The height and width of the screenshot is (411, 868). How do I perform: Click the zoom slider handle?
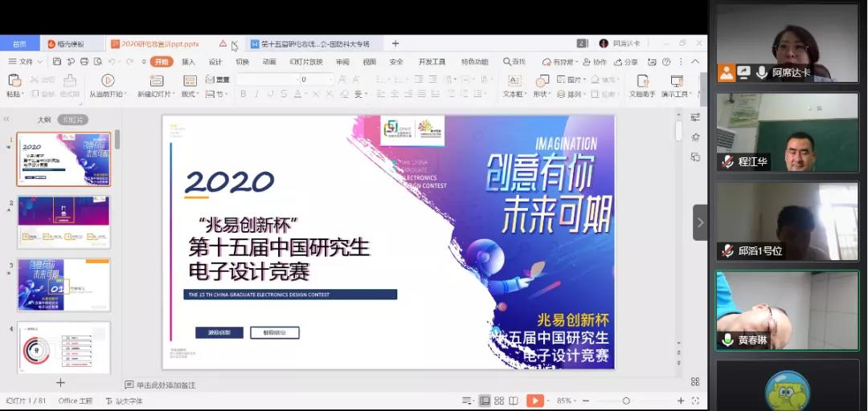pyautogui.click(x=626, y=401)
